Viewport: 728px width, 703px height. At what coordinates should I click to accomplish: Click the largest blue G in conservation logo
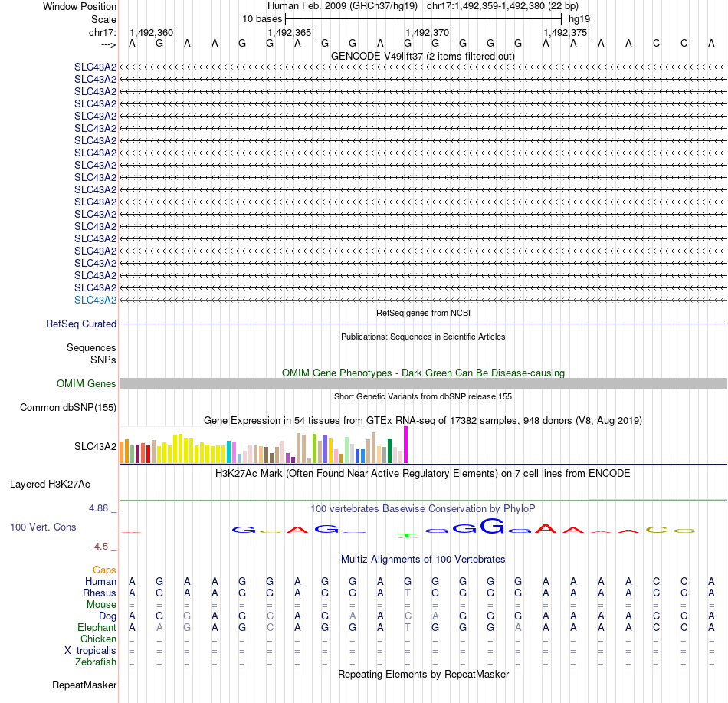coord(492,526)
